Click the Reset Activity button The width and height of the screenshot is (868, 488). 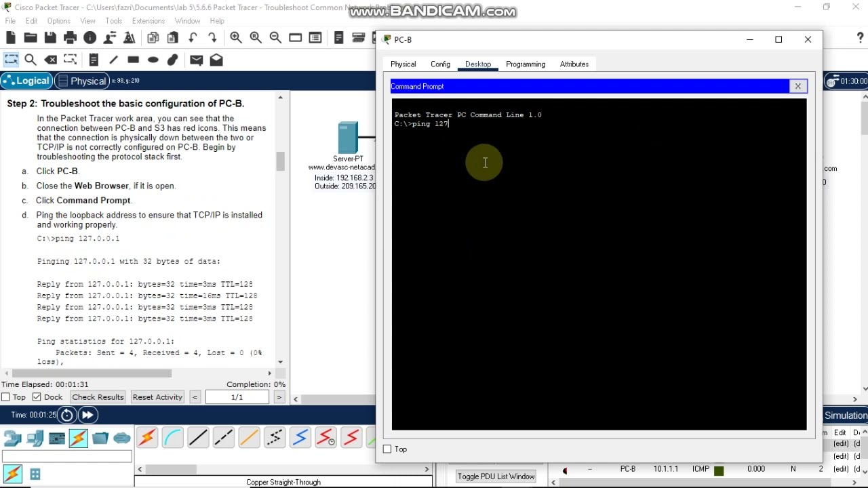click(157, 397)
